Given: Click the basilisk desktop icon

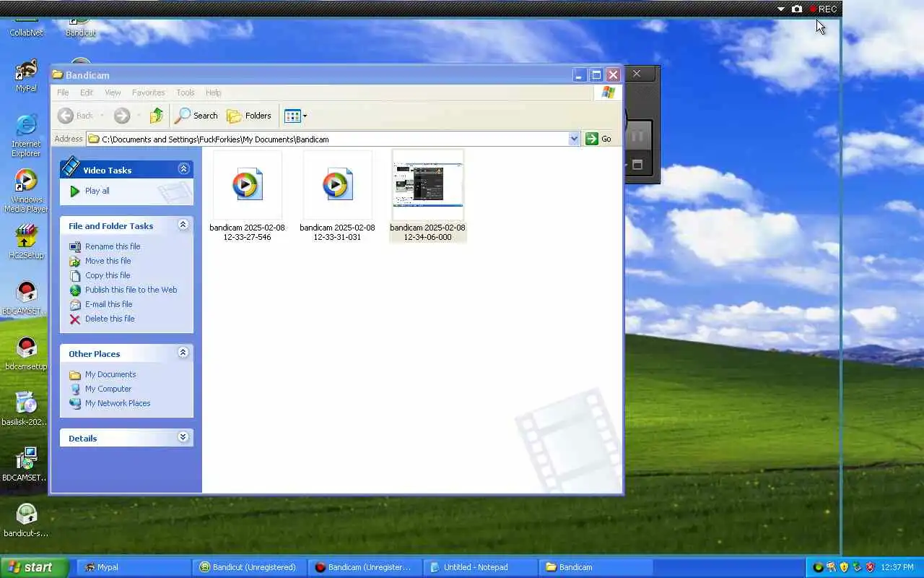Looking at the screenshot, I should (x=25, y=409).
